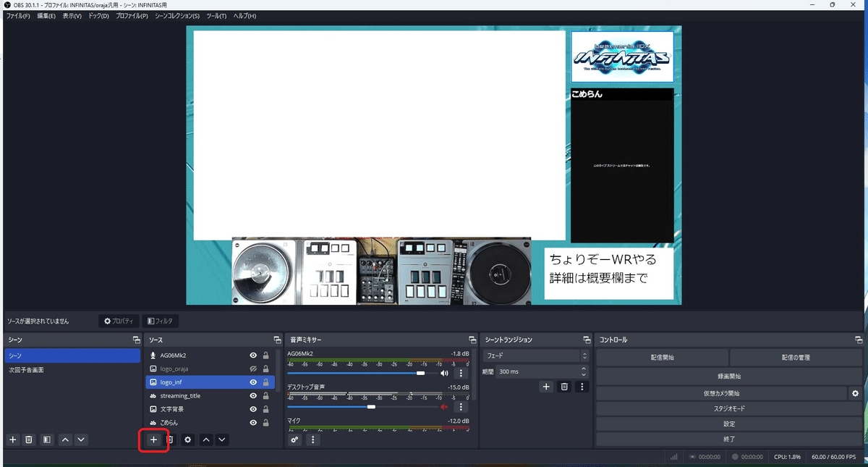Open the ドック(D) menu
This screenshot has width=868, height=467.
click(x=99, y=16)
